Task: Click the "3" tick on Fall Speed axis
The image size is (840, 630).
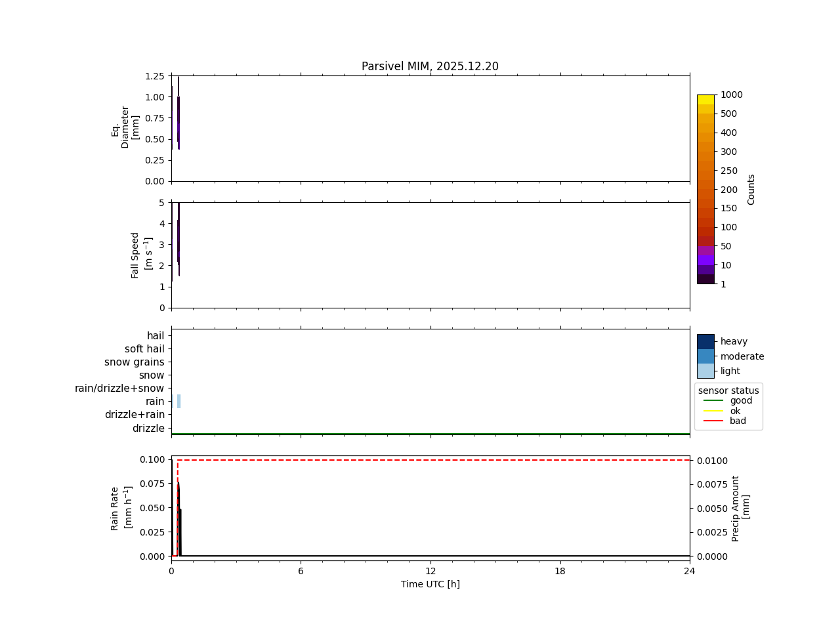Action: (162, 245)
